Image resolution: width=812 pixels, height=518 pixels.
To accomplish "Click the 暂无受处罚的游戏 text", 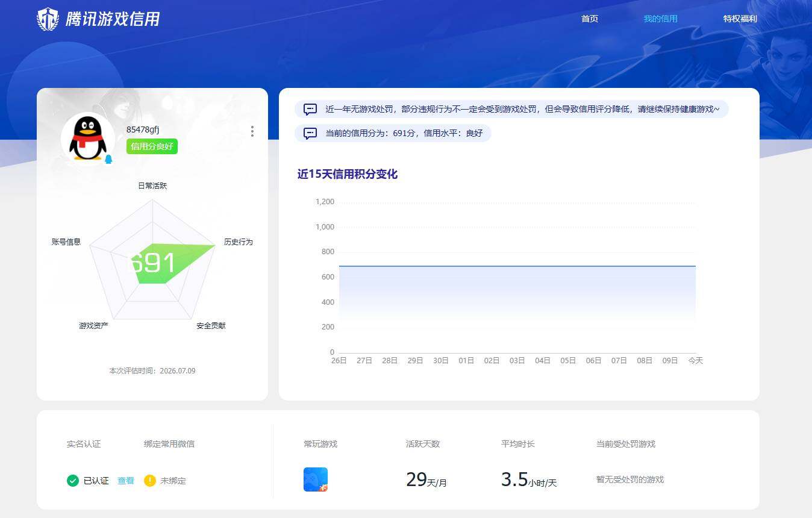I will [630, 479].
